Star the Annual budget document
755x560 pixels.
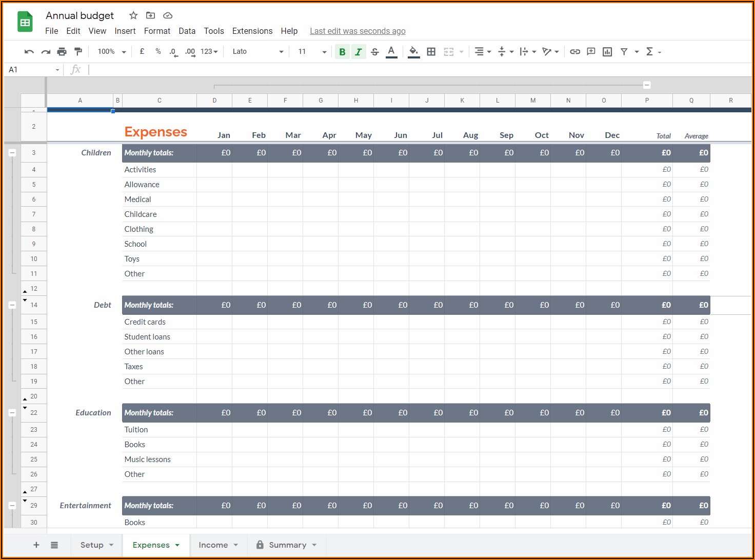(133, 15)
